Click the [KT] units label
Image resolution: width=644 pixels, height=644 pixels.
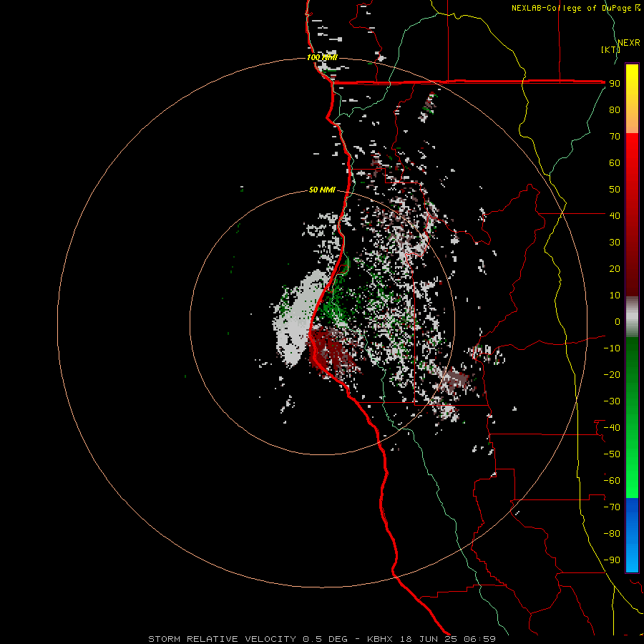[610, 49]
